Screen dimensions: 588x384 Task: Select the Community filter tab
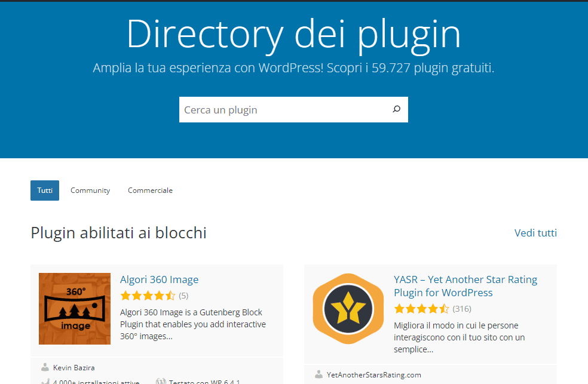(90, 190)
